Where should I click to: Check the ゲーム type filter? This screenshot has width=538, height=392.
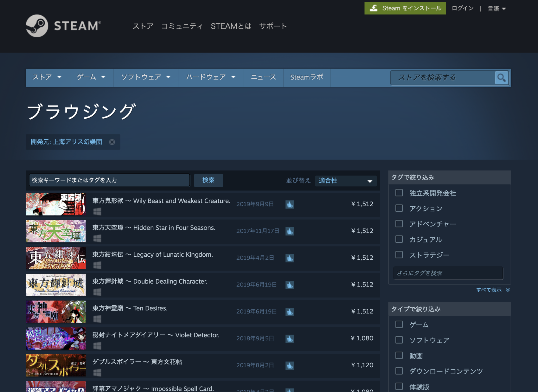(x=399, y=325)
